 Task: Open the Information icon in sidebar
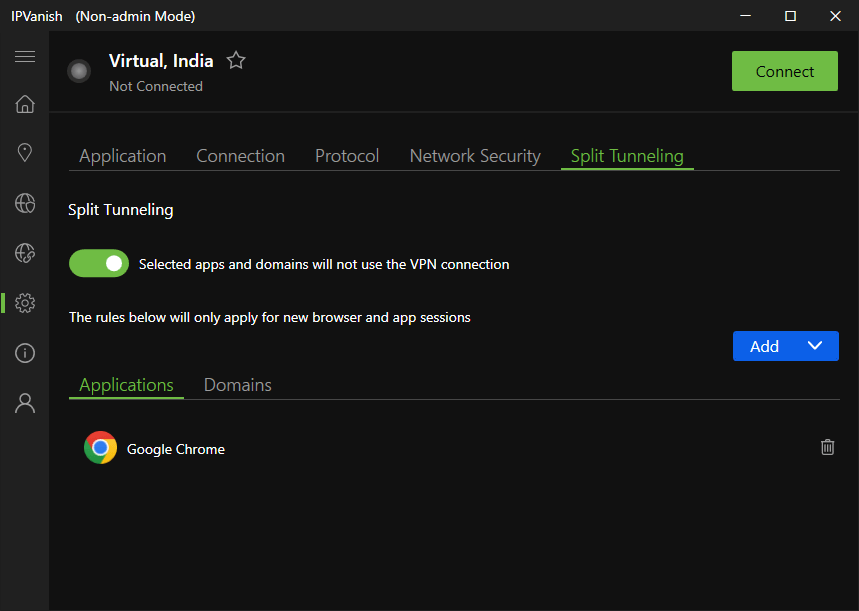click(25, 353)
